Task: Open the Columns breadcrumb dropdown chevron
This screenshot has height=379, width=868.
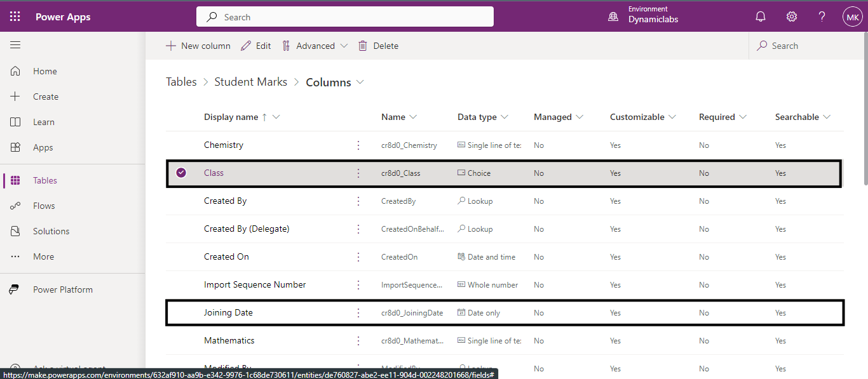Action: pyautogui.click(x=360, y=82)
